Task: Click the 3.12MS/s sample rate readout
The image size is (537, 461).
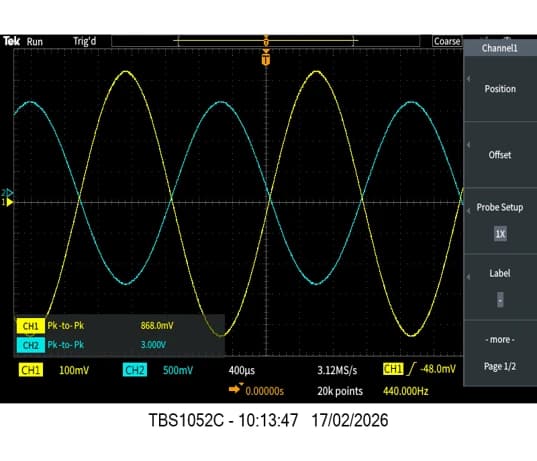Action: pyautogui.click(x=337, y=370)
